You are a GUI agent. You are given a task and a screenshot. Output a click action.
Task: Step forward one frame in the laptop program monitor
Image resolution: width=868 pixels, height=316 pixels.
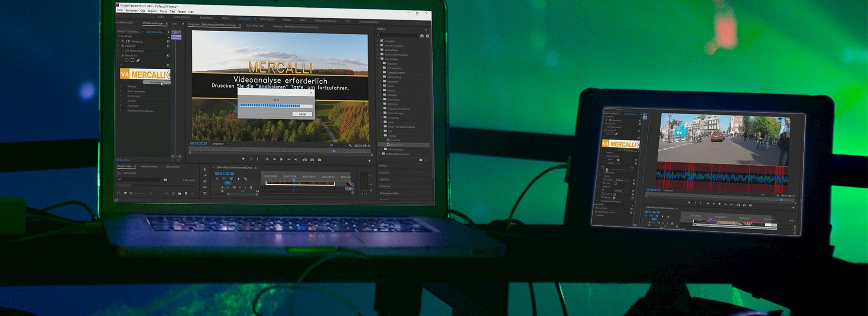click(x=288, y=159)
